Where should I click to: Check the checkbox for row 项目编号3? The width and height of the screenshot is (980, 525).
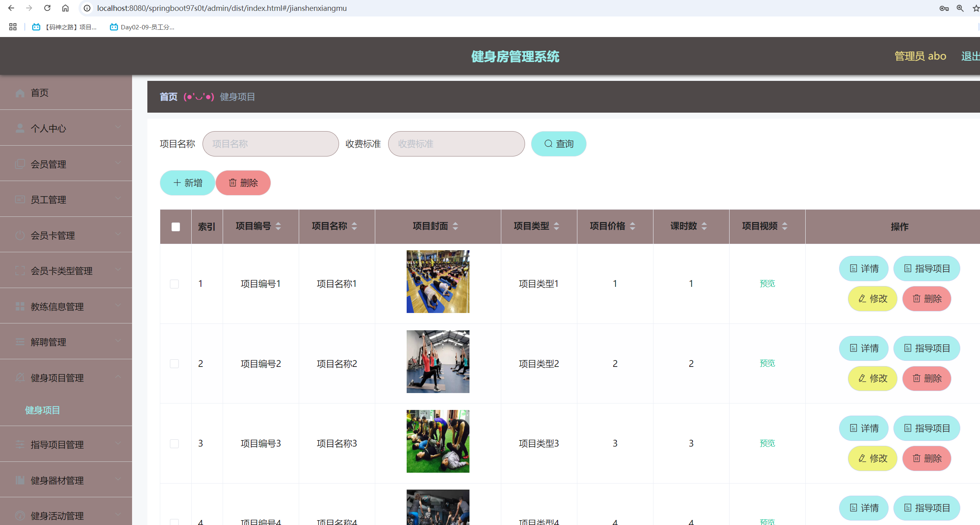(174, 444)
